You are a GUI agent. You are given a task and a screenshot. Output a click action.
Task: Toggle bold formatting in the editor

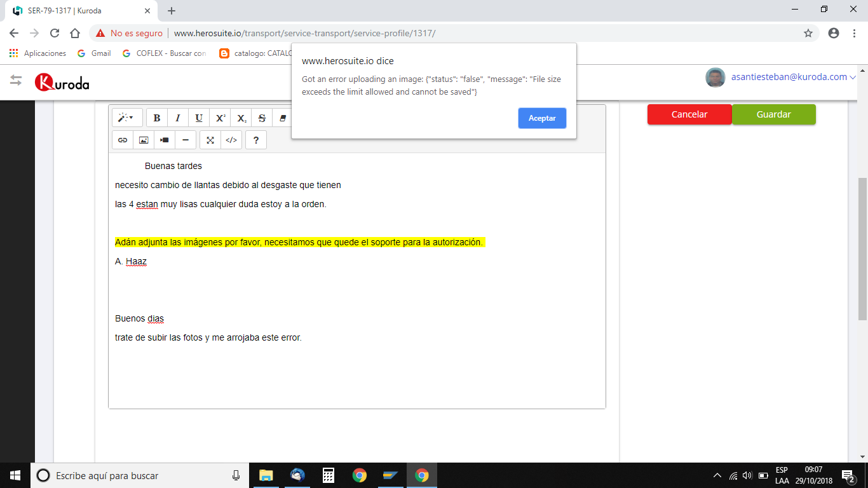(157, 118)
